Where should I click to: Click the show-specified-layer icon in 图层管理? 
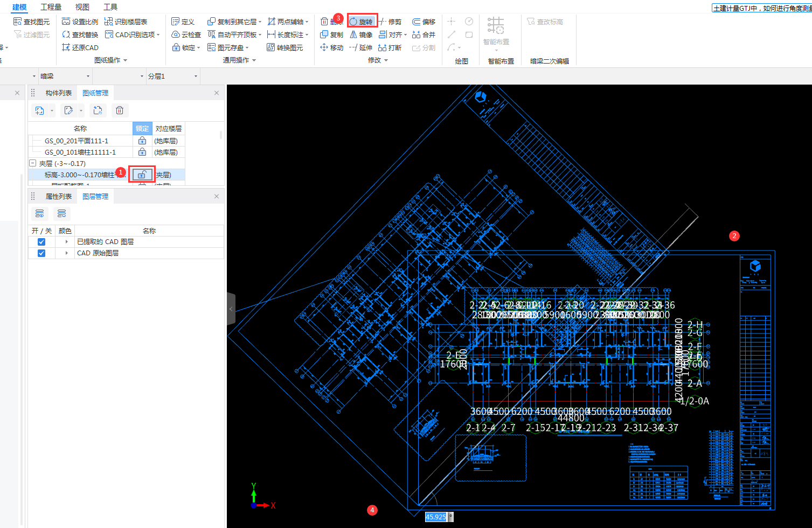(39, 214)
